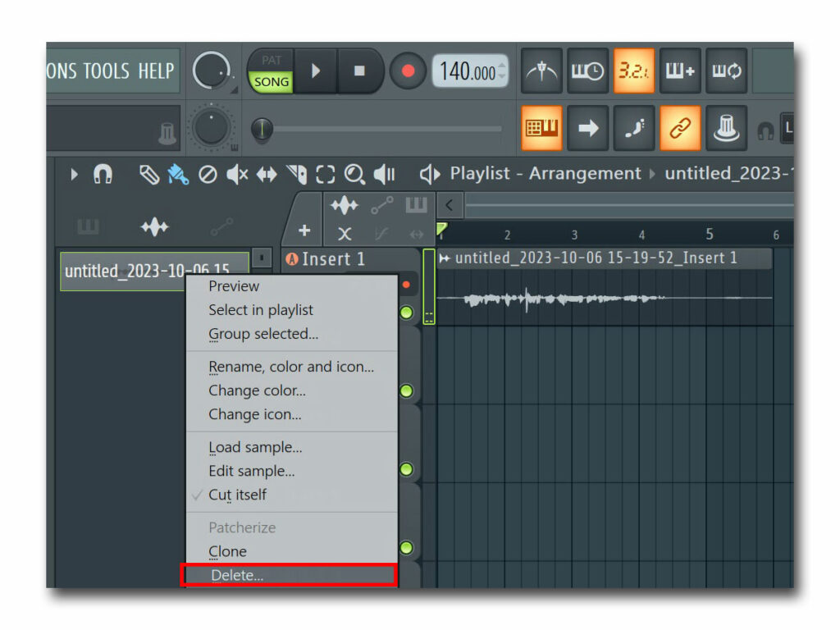Click the main pitch knob
Viewport: 840px width, 630px height.
click(211, 128)
